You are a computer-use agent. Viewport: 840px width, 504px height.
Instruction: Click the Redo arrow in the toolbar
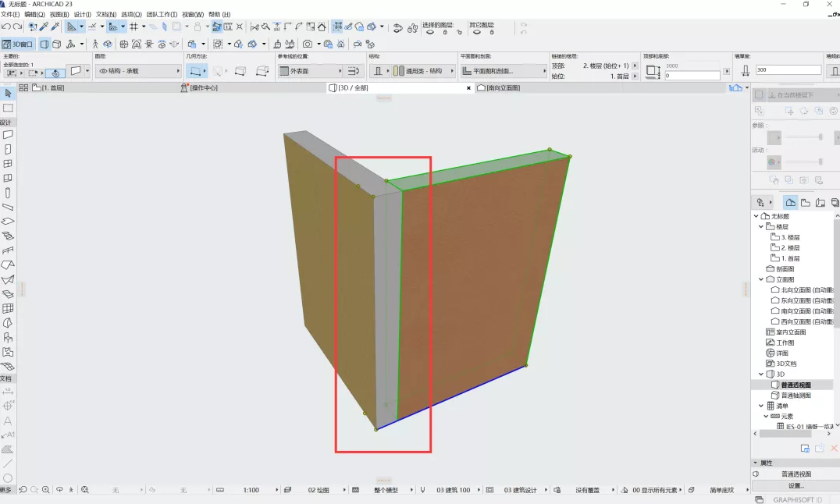18,27
